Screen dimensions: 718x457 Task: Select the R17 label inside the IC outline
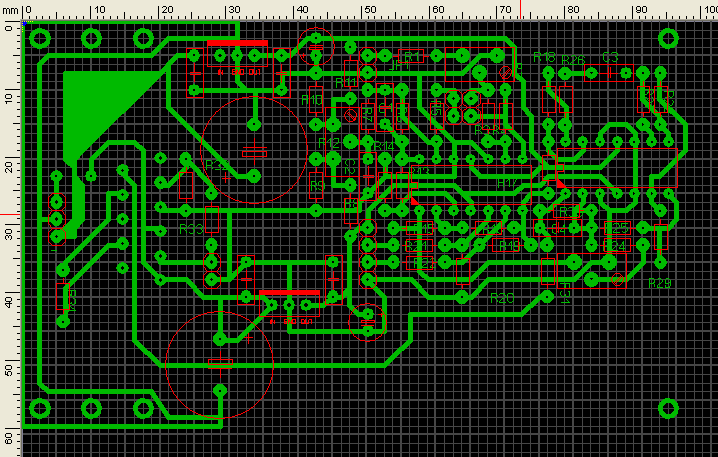click(x=507, y=184)
